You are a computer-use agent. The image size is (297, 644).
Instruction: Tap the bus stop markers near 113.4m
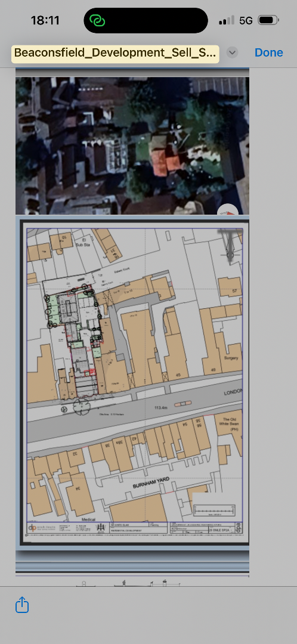(183, 404)
